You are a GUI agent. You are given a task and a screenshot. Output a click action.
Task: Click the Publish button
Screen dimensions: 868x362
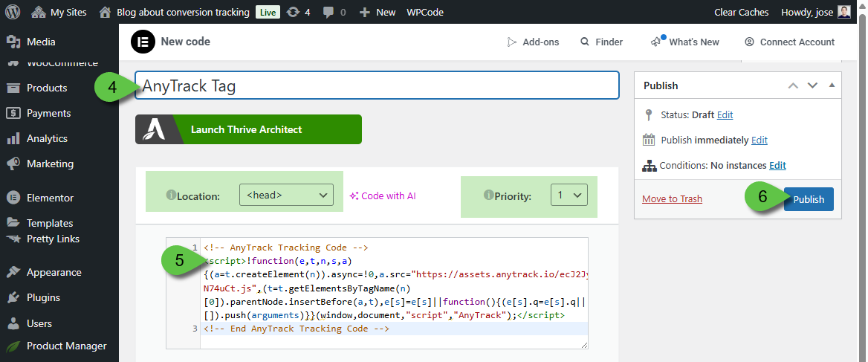809,199
